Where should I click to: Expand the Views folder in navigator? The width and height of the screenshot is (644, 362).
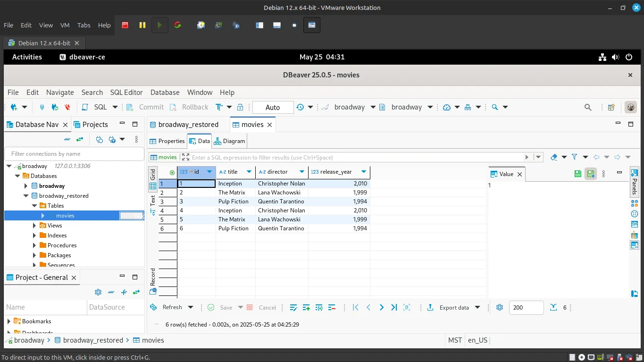(34, 226)
